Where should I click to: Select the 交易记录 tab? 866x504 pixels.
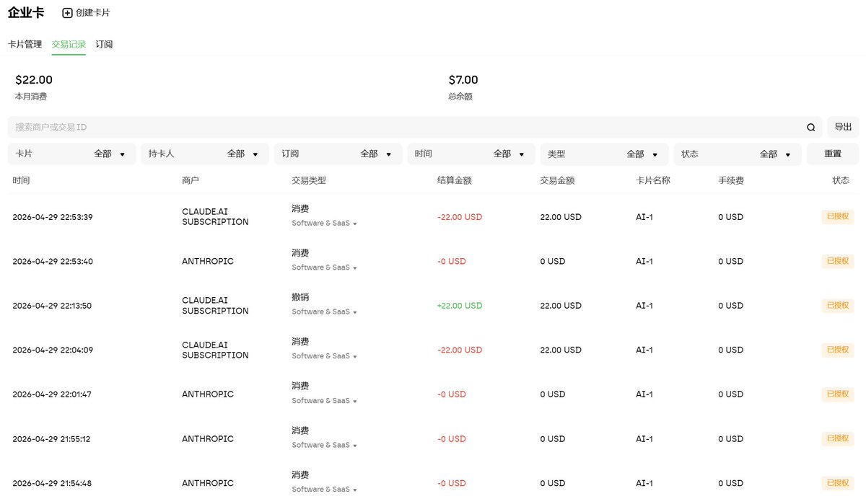[x=69, y=44]
